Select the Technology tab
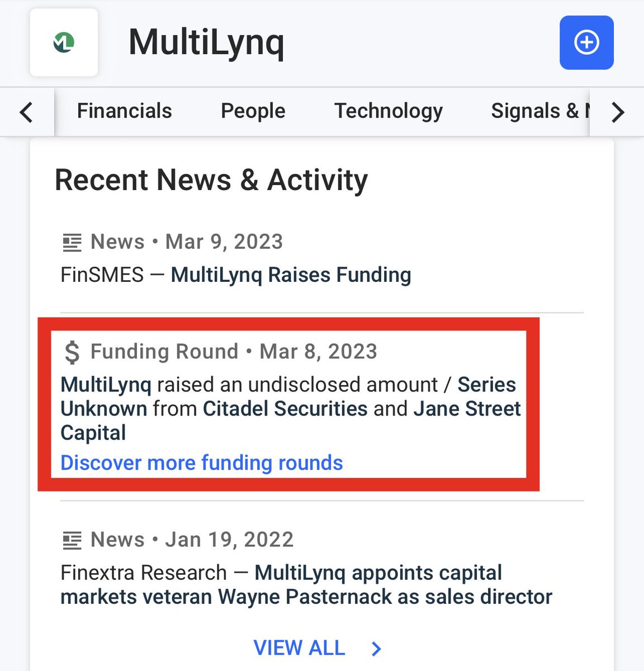This screenshot has height=671, width=644. tap(388, 111)
